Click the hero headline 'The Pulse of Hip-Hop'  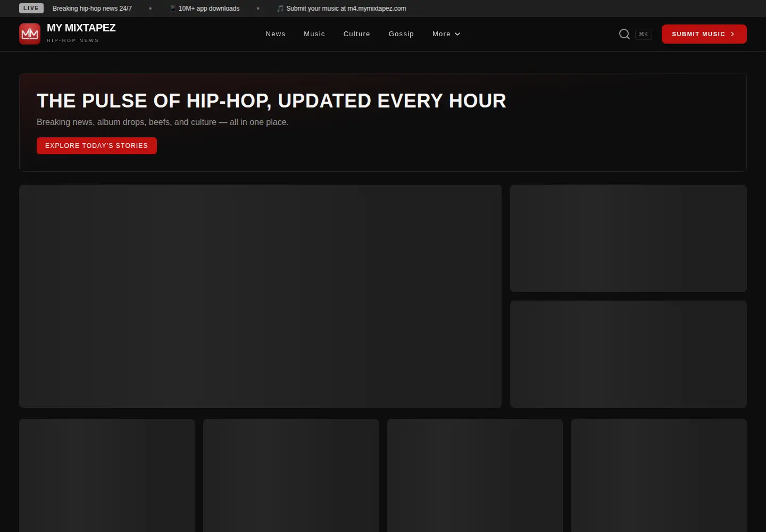tap(271, 101)
